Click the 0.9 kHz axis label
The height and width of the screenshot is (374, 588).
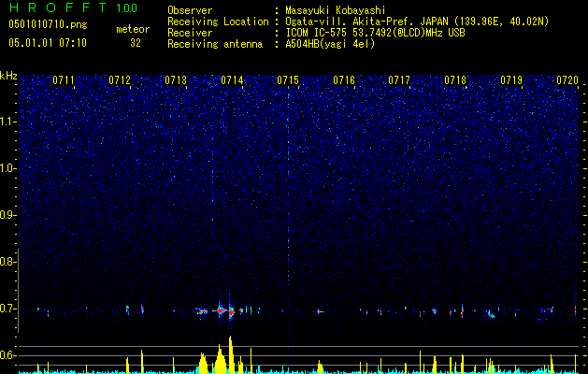[x=7, y=215]
